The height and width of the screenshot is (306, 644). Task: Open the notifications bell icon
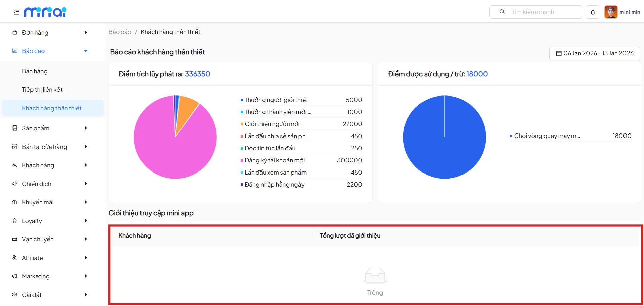point(593,12)
